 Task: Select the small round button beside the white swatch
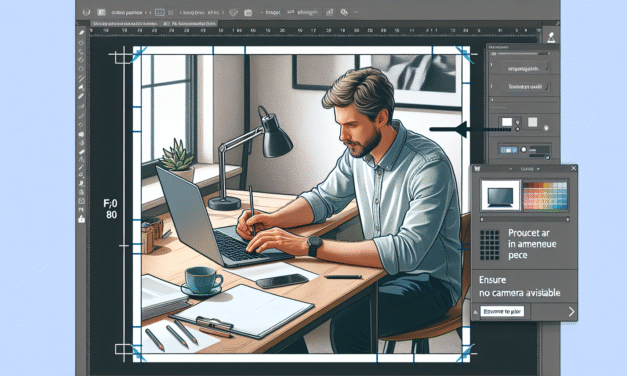click(517, 122)
